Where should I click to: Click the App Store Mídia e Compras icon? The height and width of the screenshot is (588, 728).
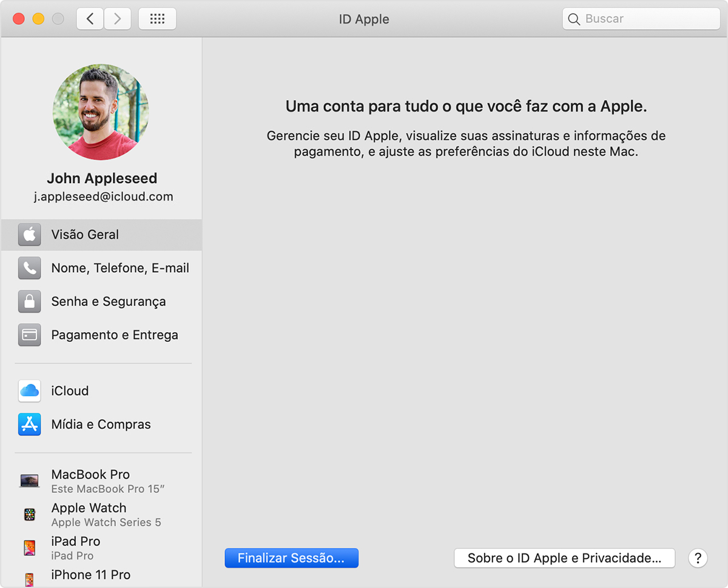(x=29, y=424)
